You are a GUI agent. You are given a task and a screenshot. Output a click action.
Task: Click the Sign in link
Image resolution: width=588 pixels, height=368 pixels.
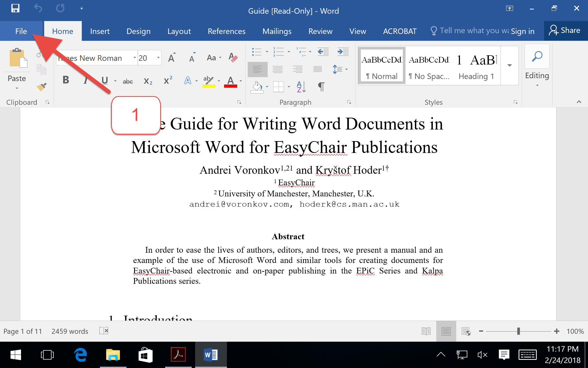[523, 31]
